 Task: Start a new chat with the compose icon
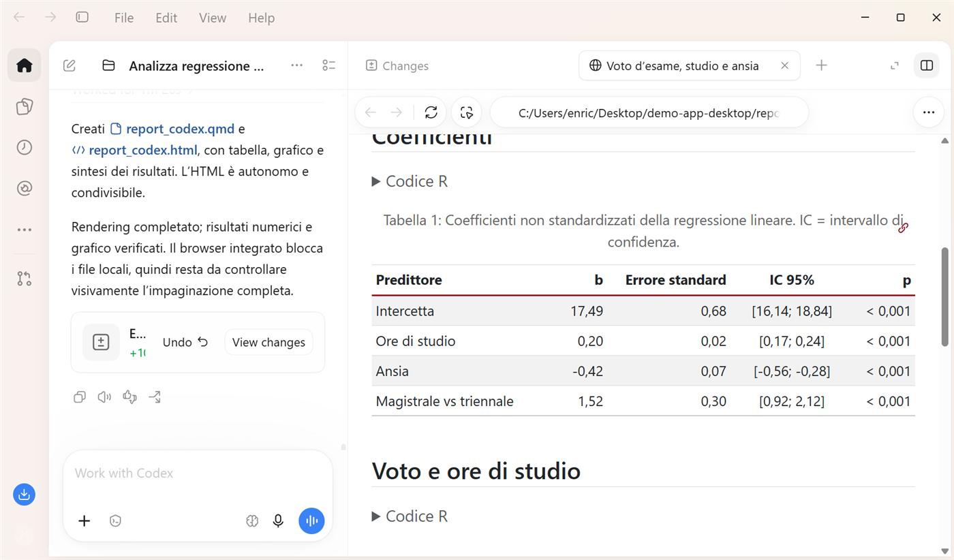pyautogui.click(x=70, y=65)
